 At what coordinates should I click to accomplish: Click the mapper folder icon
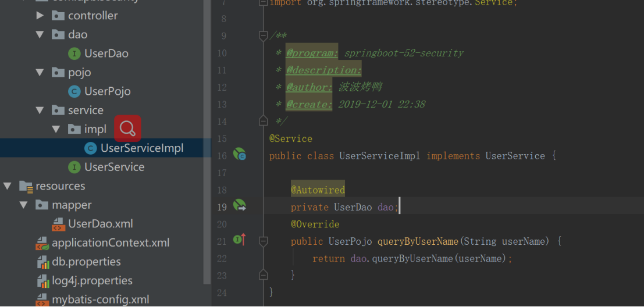point(42,205)
